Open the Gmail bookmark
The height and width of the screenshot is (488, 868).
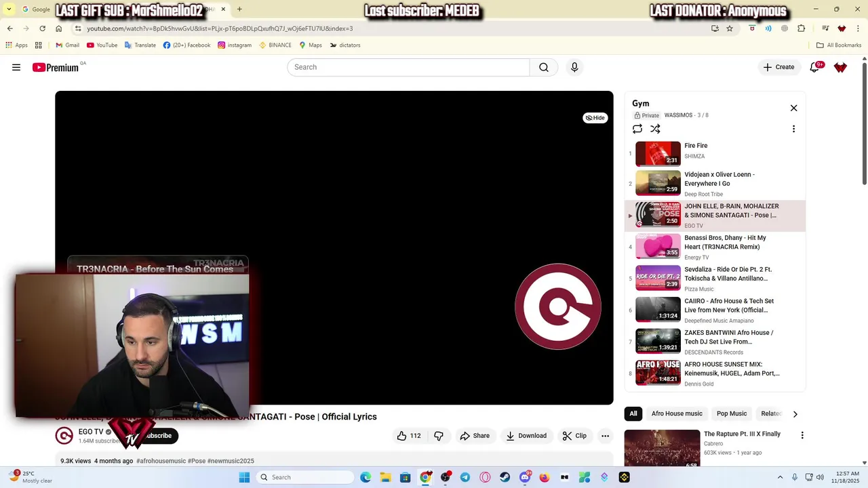[67, 45]
